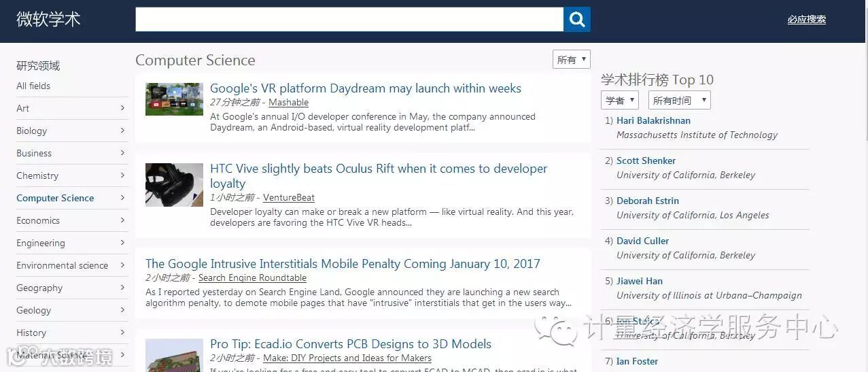Open the 所有时间 time range dropdown

pos(679,100)
